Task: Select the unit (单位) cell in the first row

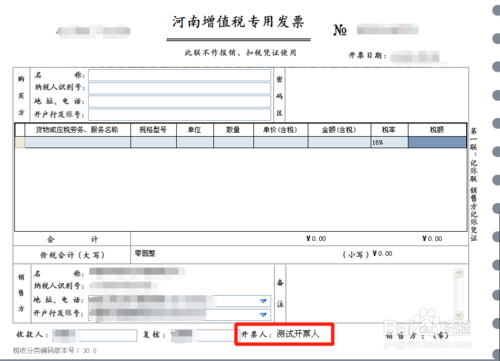Action: pos(195,142)
